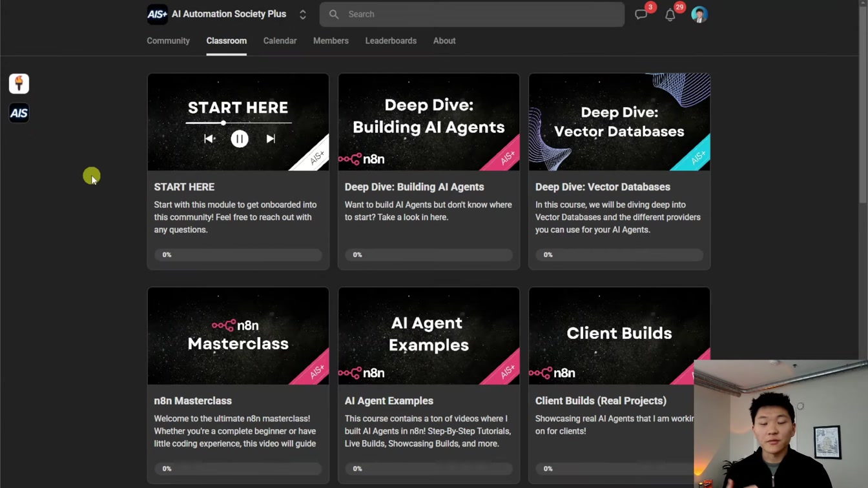Open the AIS+ community logo
Screen dimensions: 868x488
pyautogui.click(x=157, y=14)
